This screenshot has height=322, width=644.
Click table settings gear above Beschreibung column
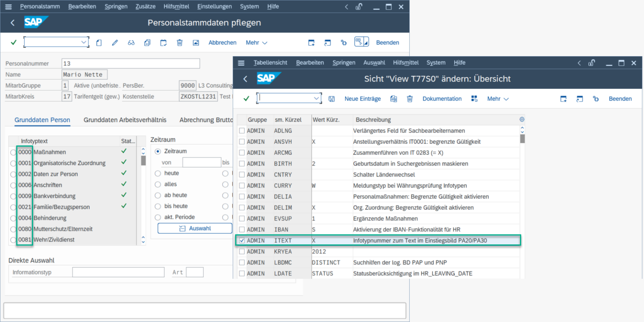click(x=522, y=119)
